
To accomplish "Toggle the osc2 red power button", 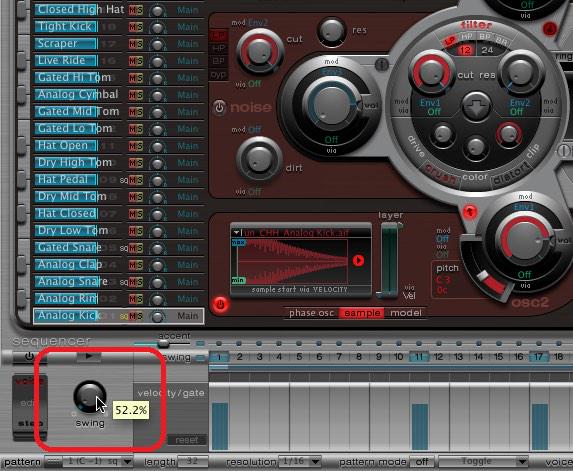I will [x=220, y=304].
